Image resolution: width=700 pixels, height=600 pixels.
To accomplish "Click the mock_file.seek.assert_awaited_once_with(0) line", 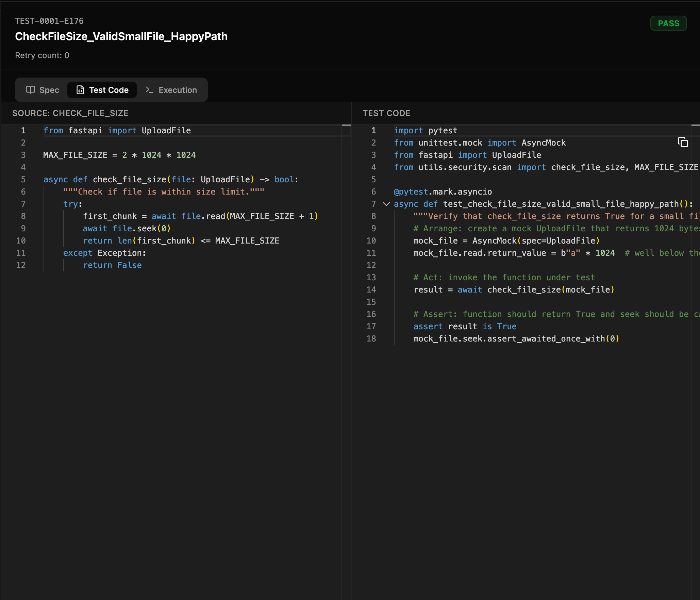I will tap(516, 339).
